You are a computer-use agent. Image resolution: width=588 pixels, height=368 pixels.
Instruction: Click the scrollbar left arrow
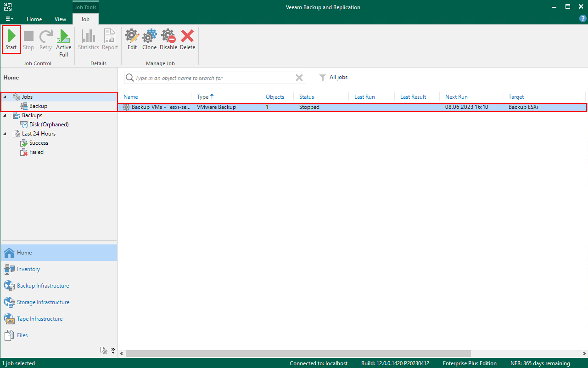(x=122, y=354)
